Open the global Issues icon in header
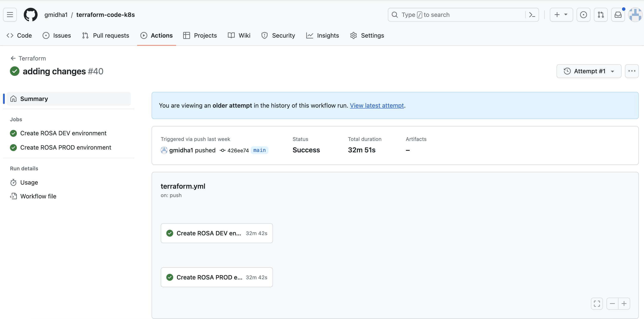Screen dimensions: 644x319 click(x=584, y=15)
